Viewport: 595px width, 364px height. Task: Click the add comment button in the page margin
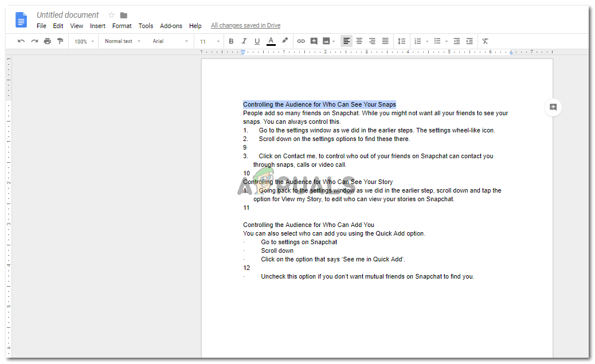point(553,107)
